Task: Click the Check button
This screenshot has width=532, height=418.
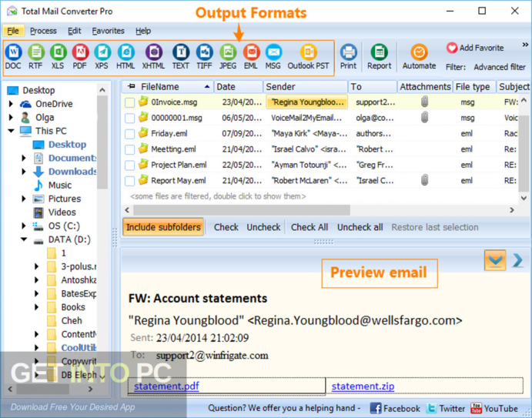Action: (226, 227)
